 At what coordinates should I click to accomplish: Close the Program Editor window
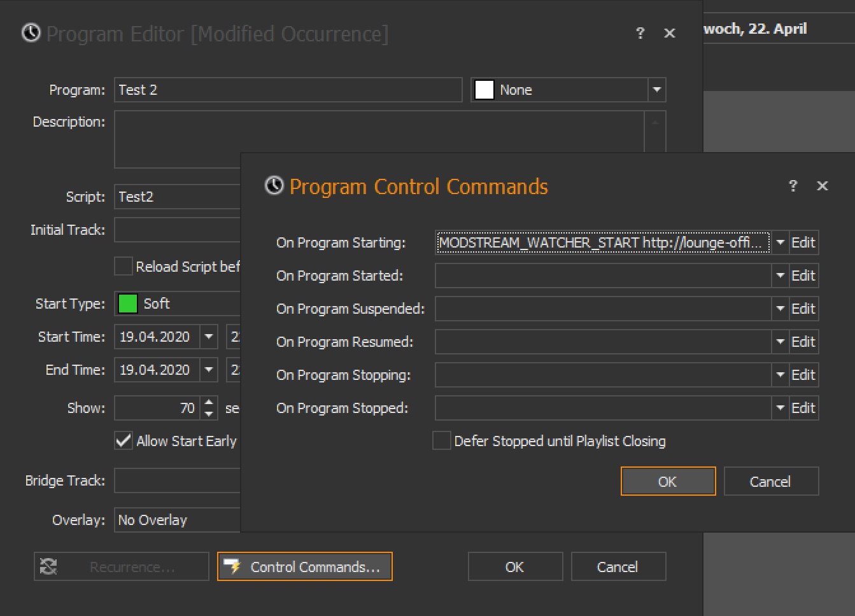pyautogui.click(x=670, y=33)
